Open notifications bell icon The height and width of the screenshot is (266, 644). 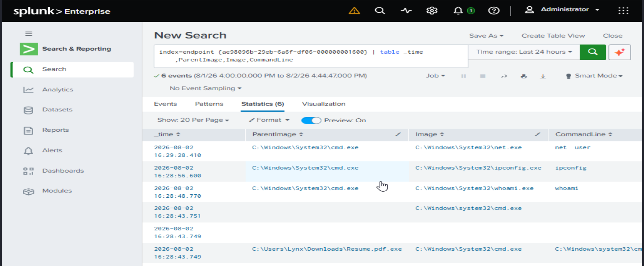click(x=458, y=11)
